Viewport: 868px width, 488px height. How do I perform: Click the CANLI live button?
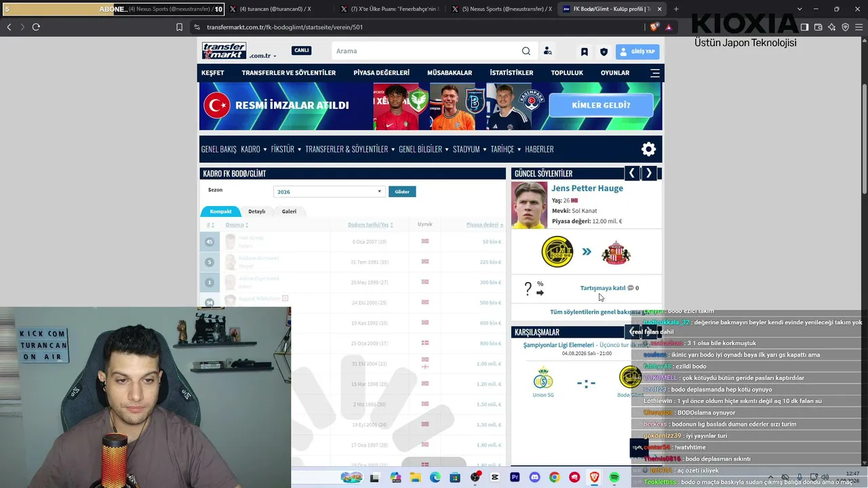click(x=302, y=51)
